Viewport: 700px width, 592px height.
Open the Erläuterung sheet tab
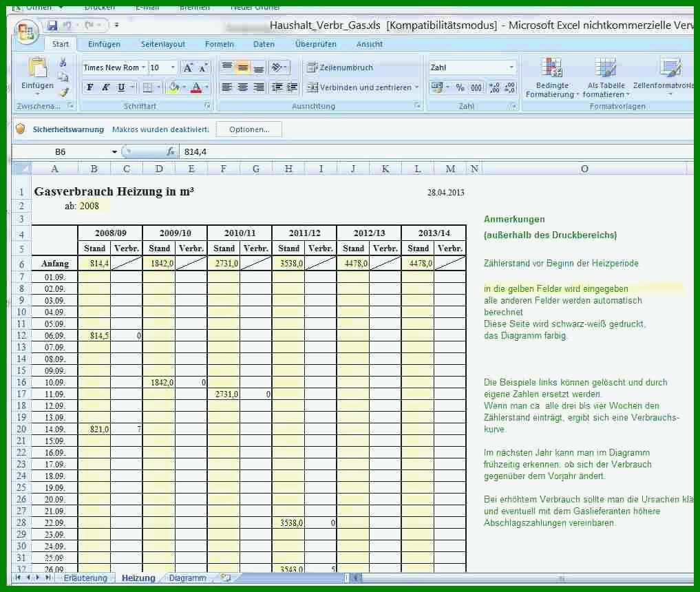click(x=85, y=578)
